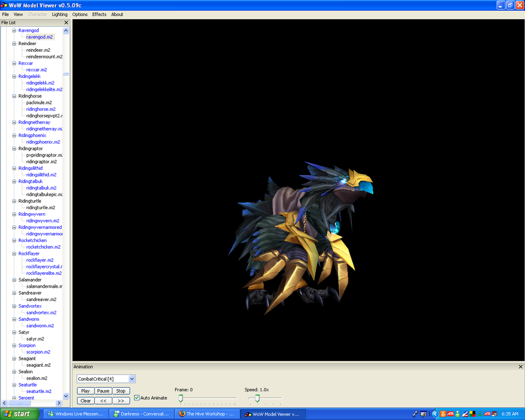Click the four colored squares tray icon
The image size is (525, 420).
coord(472,414)
